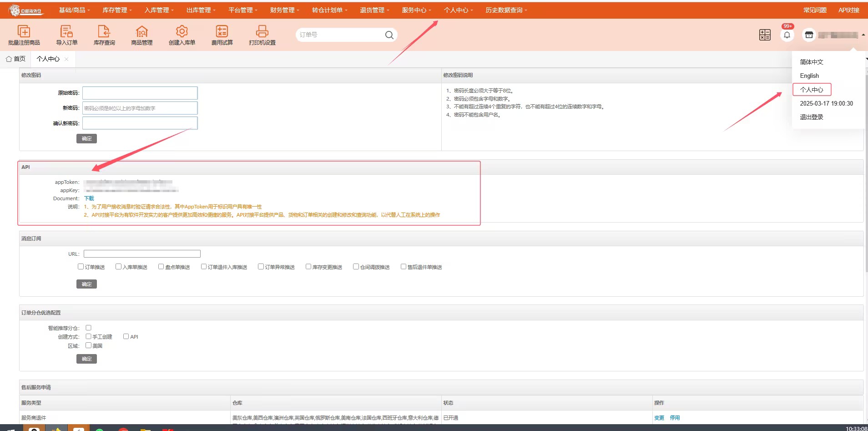
Task: Expand the 财务管理 dropdown menu
Action: (284, 10)
